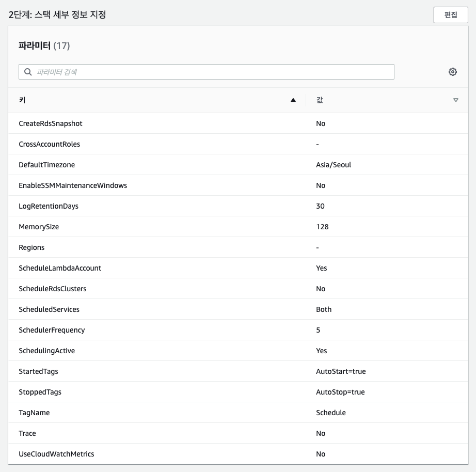The image size is (476, 472).
Task: Select the DefaultTimezone key
Action: click(47, 165)
